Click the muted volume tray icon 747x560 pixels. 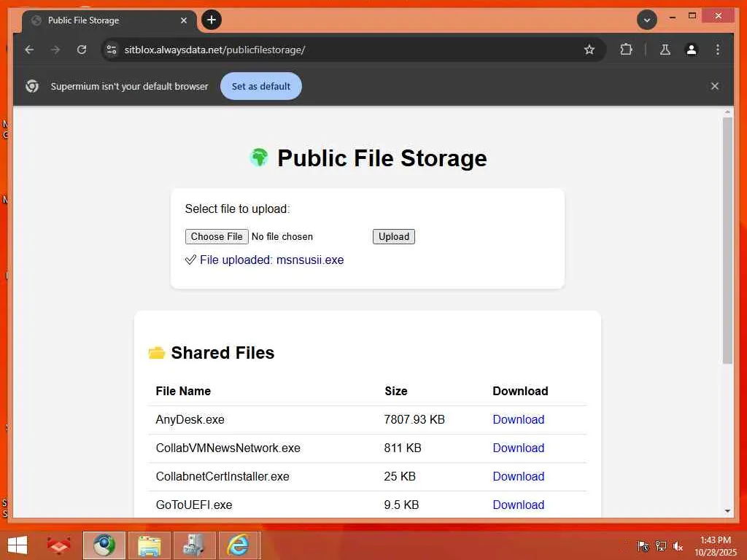click(678, 546)
